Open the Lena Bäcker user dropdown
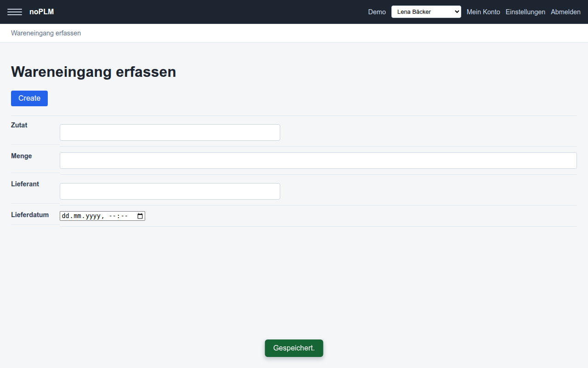Image resolution: width=588 pixels, height=368 pixels. pos(426,12)
